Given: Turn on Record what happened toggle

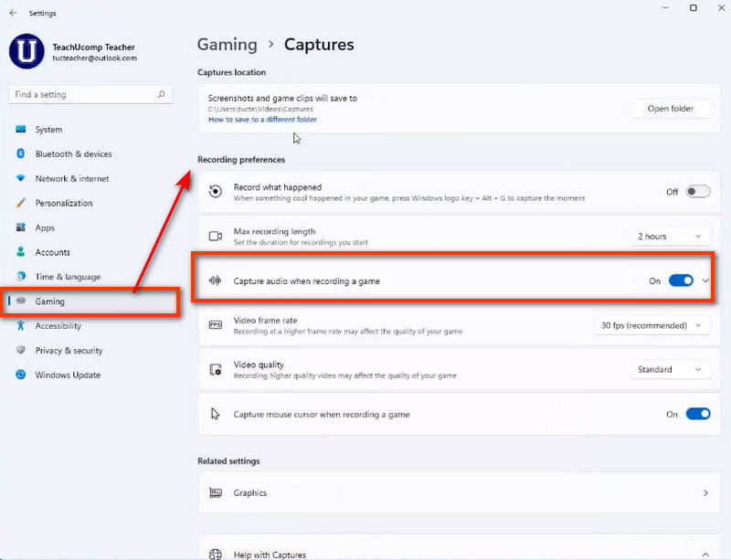Looking at the screenshot, I should pyautogui.click(x=698, y=192).
